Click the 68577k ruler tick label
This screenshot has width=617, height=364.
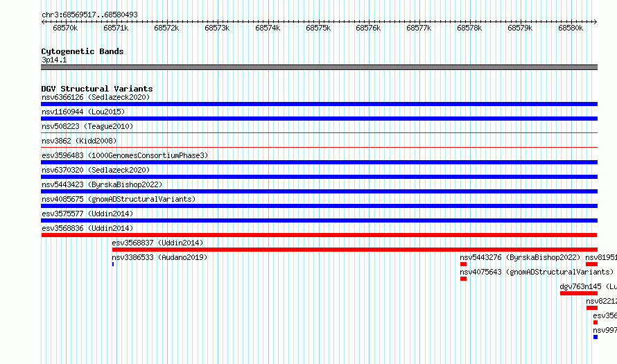pyautogui.click(x=419, y=28)
